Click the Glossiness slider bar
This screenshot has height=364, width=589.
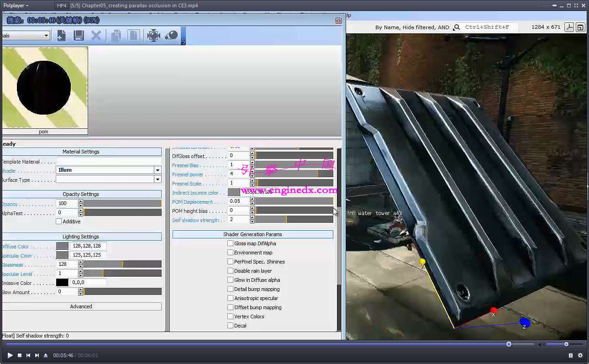[122, 264]
